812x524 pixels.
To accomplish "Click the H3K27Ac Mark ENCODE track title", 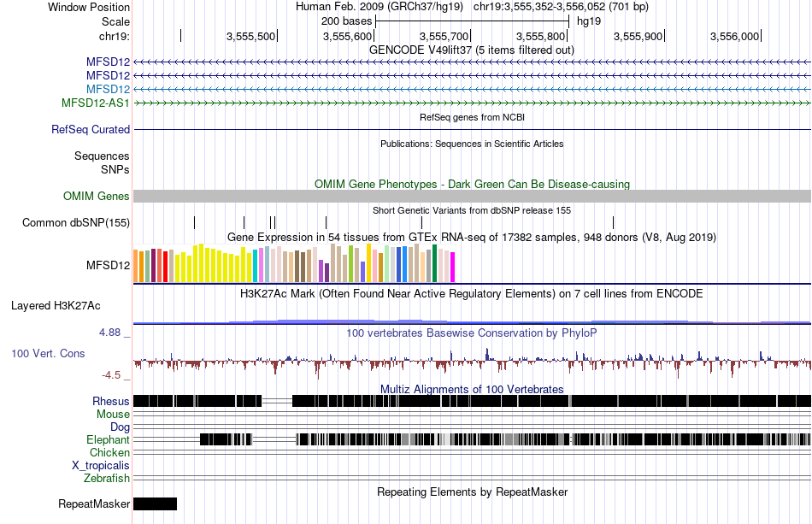I will (x=471, y=293).
